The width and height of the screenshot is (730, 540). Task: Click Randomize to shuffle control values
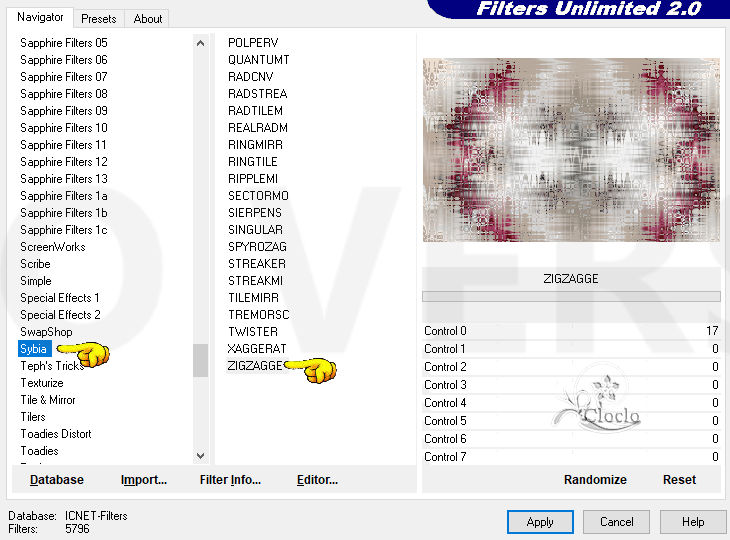point(595,480)
